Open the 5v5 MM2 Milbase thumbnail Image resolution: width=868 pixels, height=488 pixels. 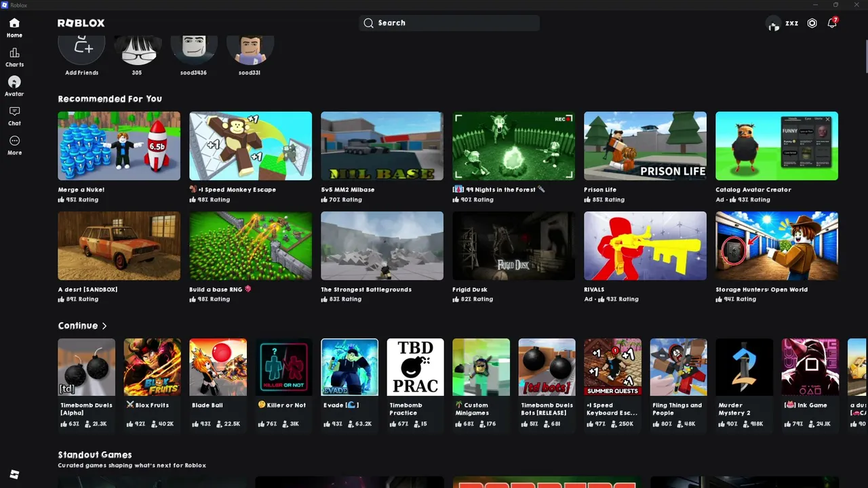(382, 146)
